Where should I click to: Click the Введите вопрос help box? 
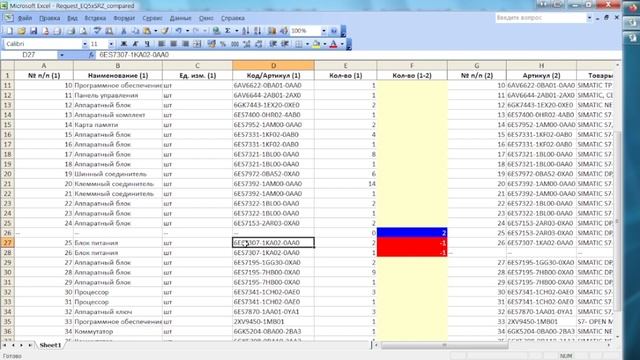pyautogui.click(x=541, y=18)
